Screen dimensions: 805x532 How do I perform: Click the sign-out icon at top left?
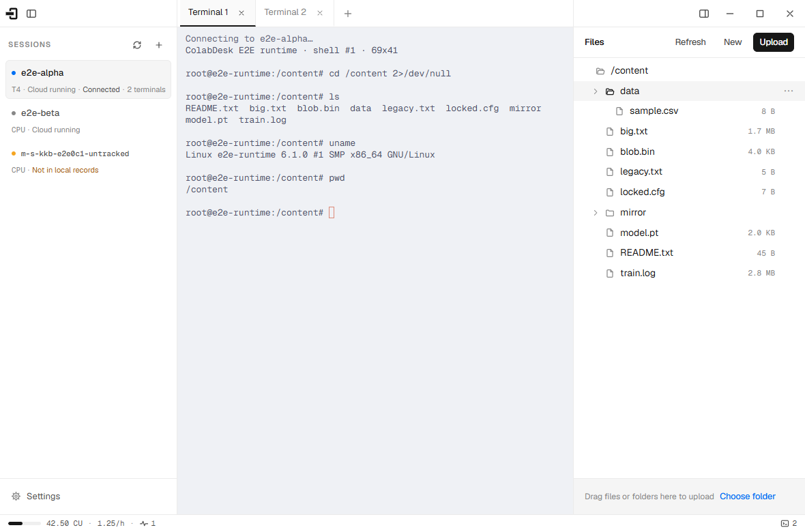point(12,14)
